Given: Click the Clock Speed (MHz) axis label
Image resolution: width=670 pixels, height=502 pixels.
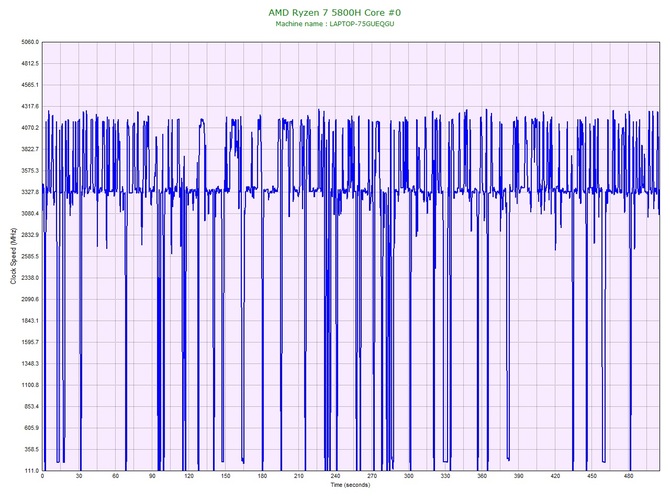Looking at the screenshot, I should point(13,258).
